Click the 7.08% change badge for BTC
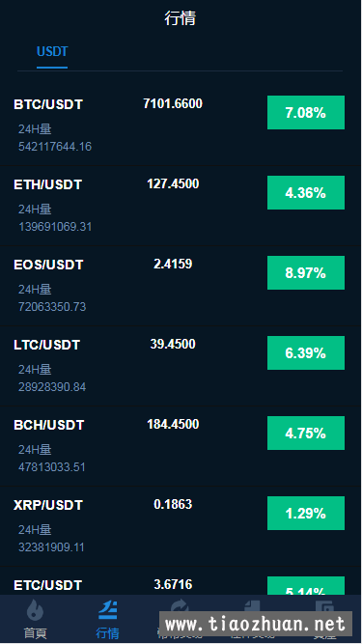This screenshot has width=362, height=644. click(306, 113)
